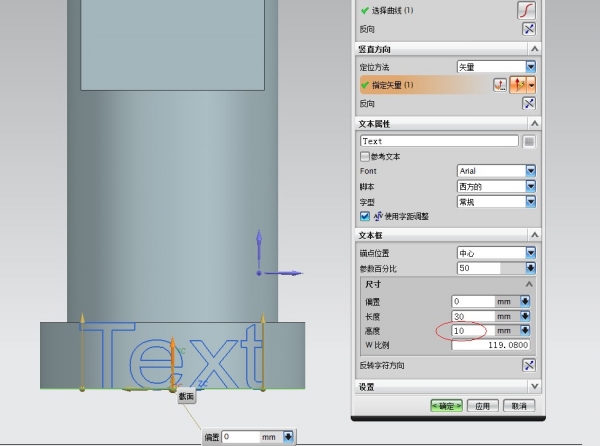Open the 长度 options arrow
The width and height of the screenshot is (600, 446).
coord(525,316)
